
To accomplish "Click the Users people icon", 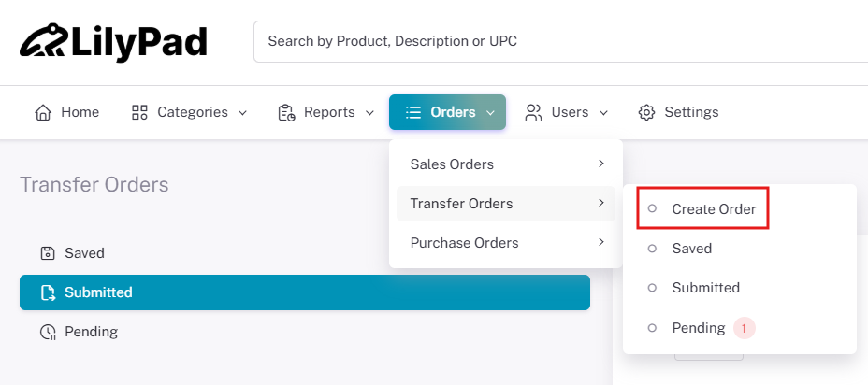I will (x=533, y=112).
